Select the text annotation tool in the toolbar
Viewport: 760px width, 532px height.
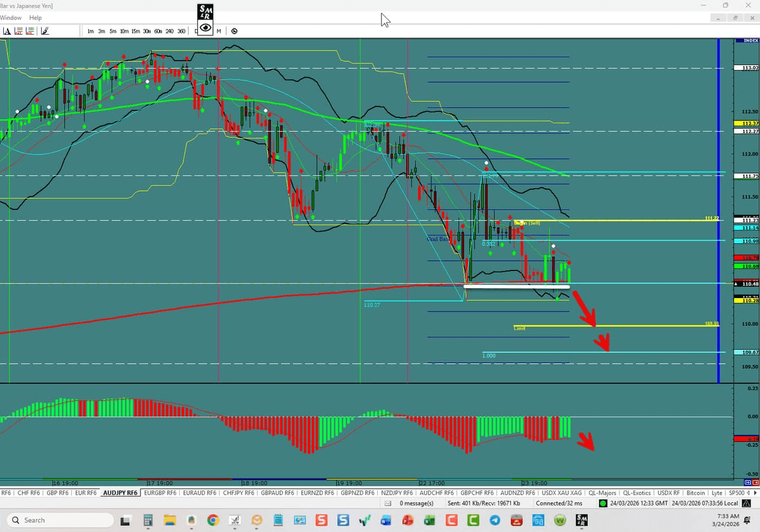point(6,30)
